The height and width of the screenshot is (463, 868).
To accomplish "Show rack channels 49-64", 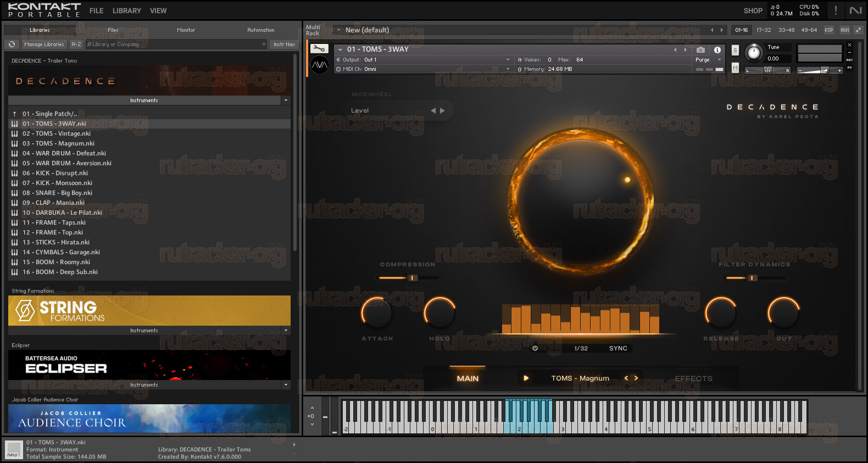I will [809, 30].
